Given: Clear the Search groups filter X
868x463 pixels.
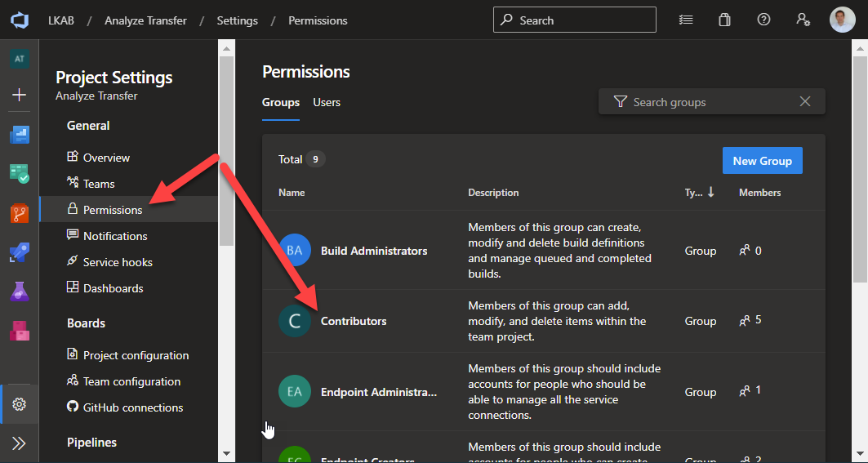Looking at the screenshot, I should point(805,101).
